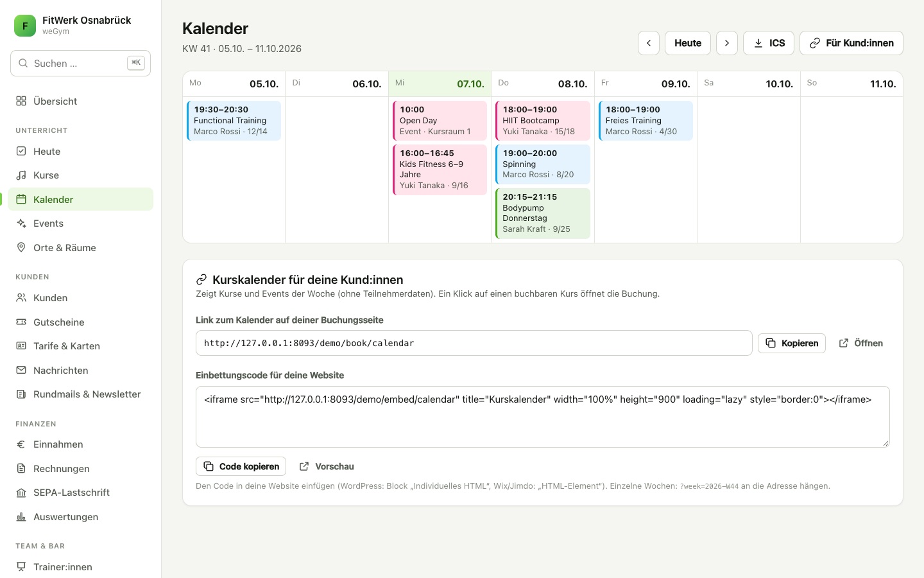This screenshot has height=578, width=924.
Task: Click the Für Kund:innen button
Action: (x=851, y=43)
